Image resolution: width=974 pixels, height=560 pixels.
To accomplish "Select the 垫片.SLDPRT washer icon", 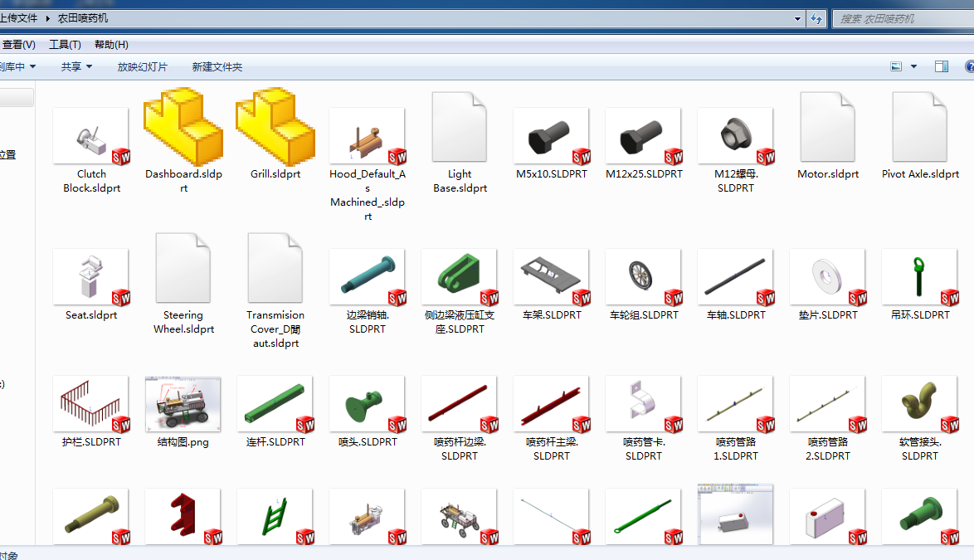I will (828, 277).
